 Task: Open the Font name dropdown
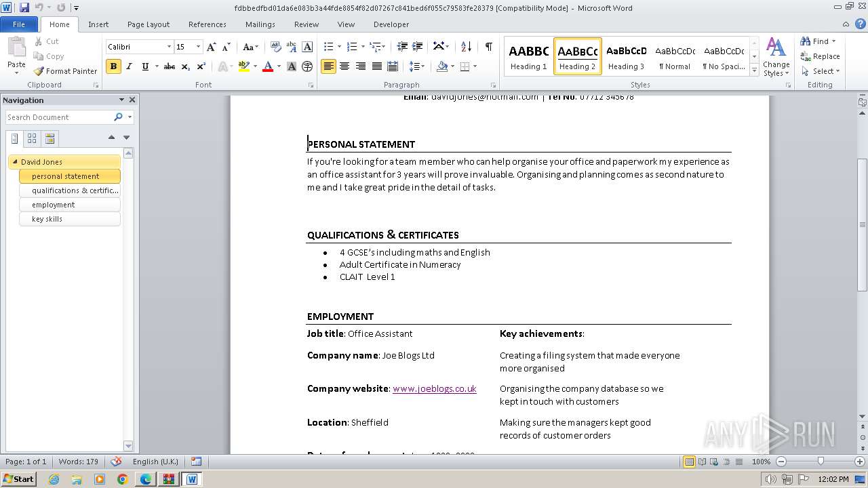169,47
